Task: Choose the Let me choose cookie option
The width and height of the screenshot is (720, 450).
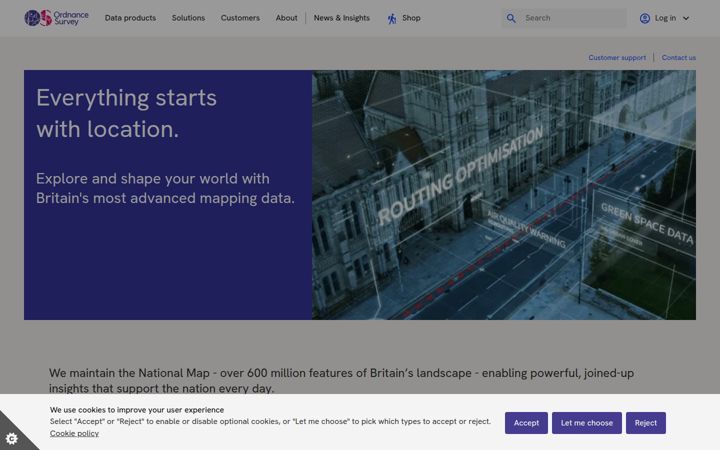Action: coord(587,423)
